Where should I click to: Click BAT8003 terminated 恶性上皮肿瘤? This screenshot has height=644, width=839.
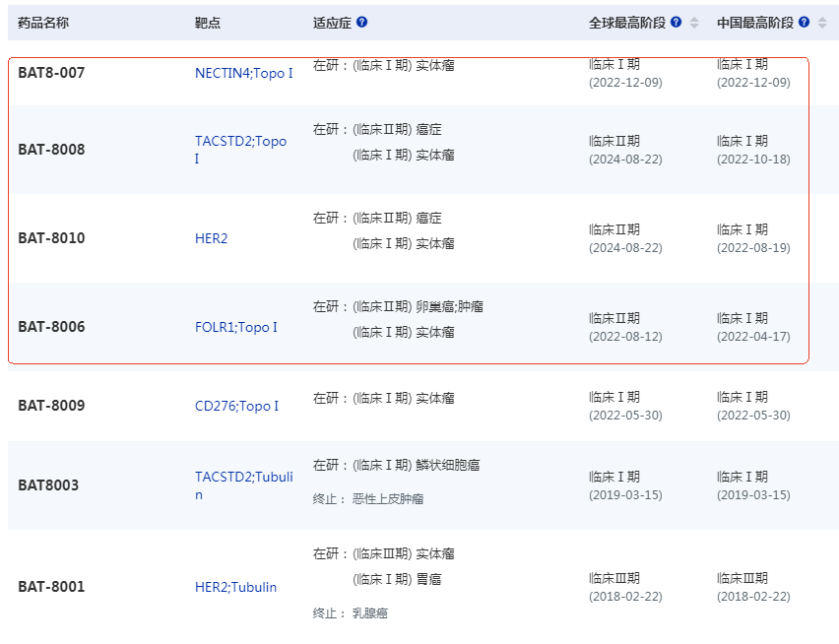point(388,499)
